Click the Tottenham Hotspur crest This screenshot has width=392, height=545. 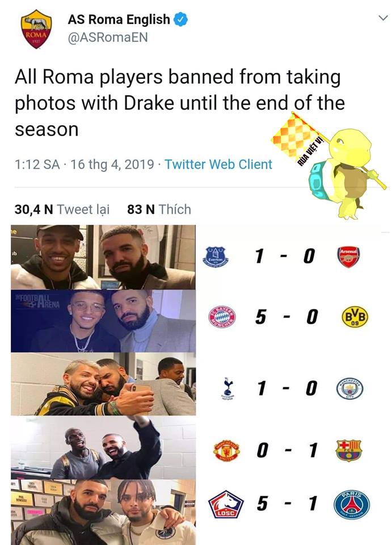pos(227,388)
